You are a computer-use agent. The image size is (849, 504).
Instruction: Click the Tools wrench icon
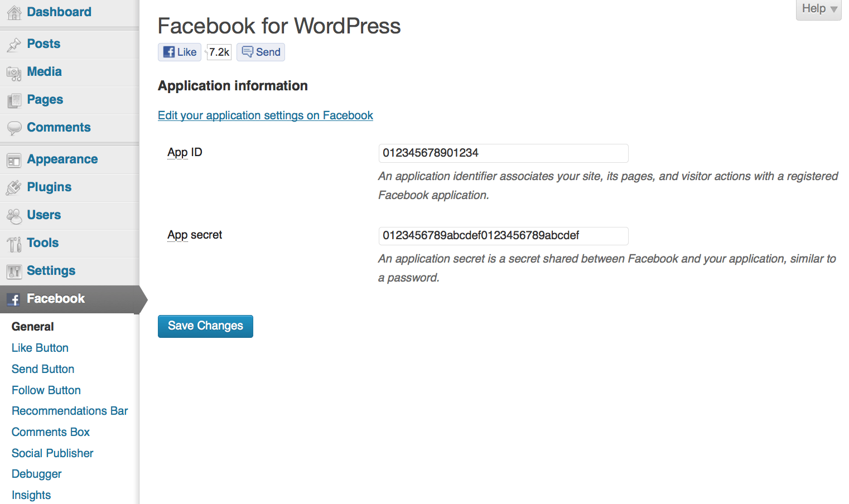14,244
